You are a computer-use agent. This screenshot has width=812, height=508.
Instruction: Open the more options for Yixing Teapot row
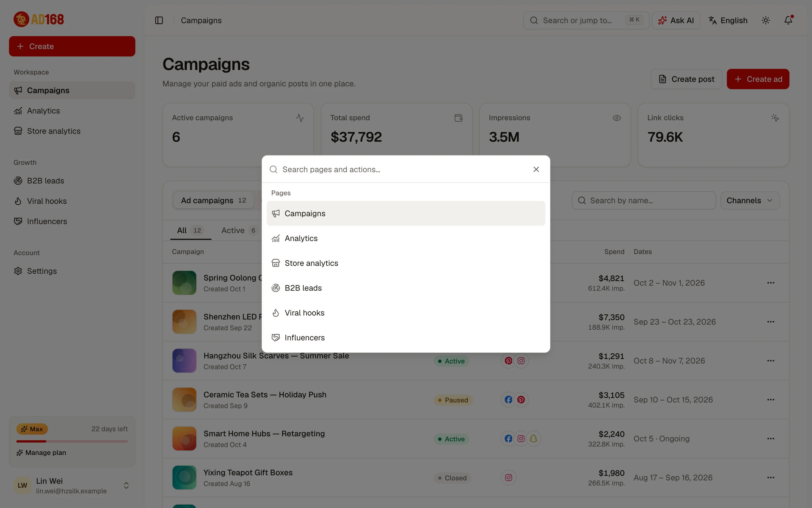(771, 478)
